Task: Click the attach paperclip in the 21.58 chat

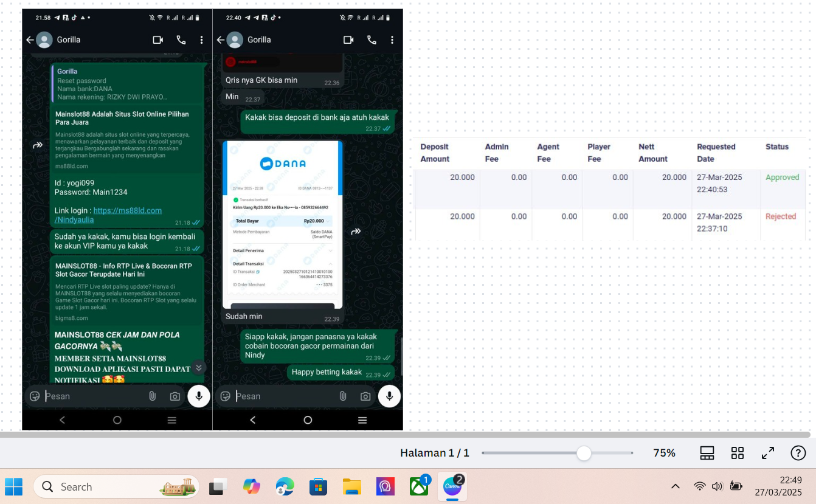Action: click(153, 396)
